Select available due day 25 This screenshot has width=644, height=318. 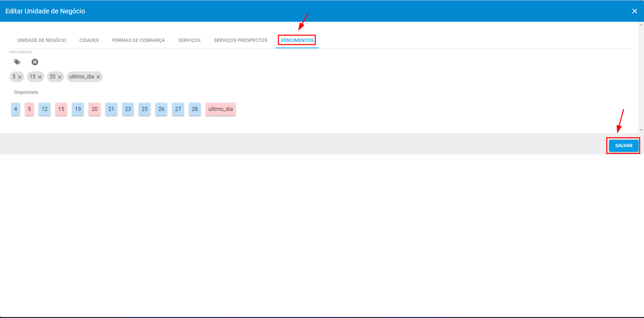[145, 109]
